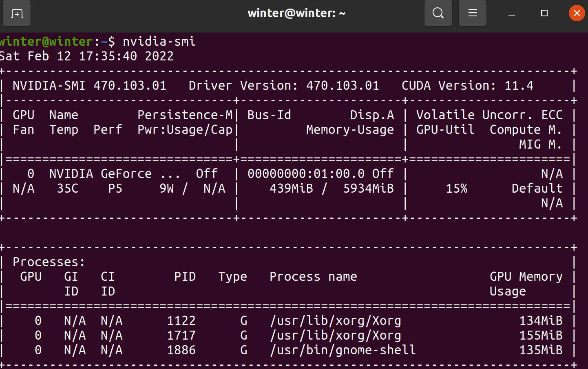Screen dimensions: 588x369
Task: Click the used memory 439MiB
Action: [x=291, y=188]
